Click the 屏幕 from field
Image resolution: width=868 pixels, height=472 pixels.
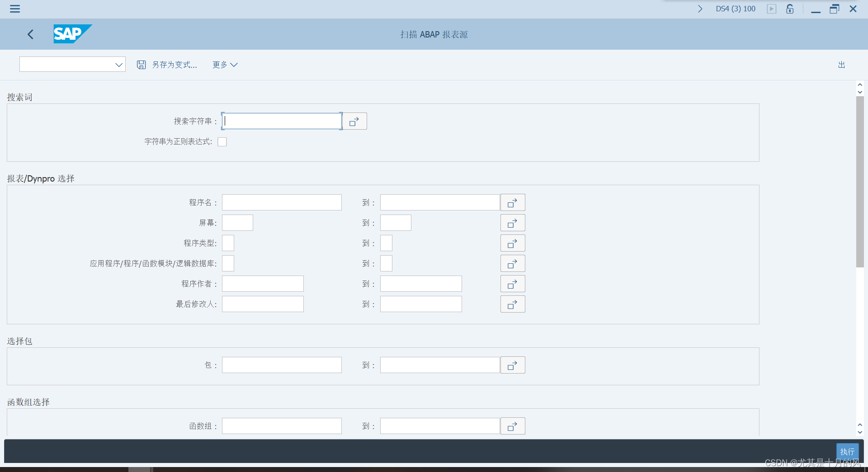237,223
